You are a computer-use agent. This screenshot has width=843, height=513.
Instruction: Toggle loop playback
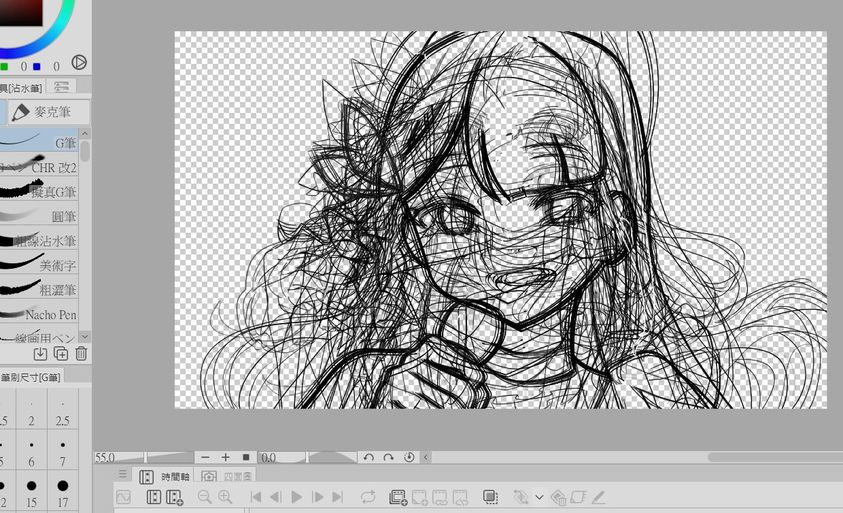pos(368,497)
